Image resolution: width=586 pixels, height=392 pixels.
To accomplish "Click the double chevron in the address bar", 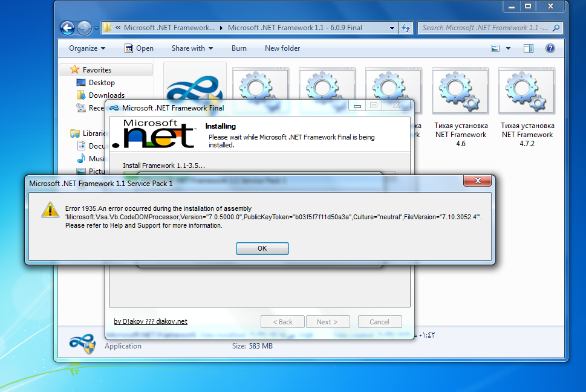I will click(x=118, y=28).
